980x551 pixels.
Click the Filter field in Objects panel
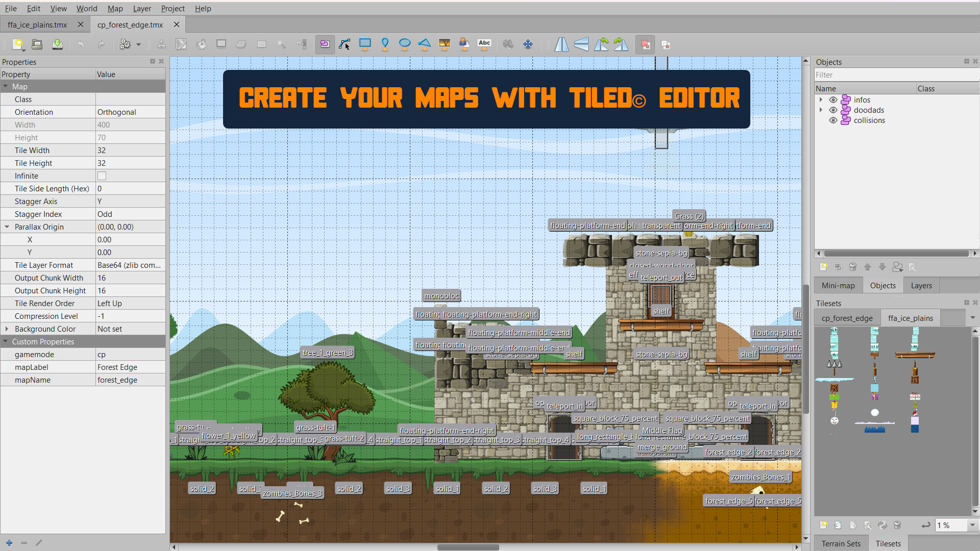896,74
